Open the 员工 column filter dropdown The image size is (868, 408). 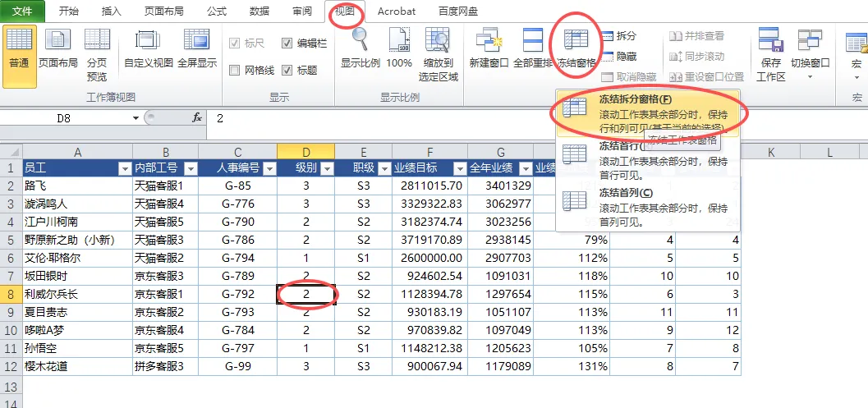tap(125, 169)
